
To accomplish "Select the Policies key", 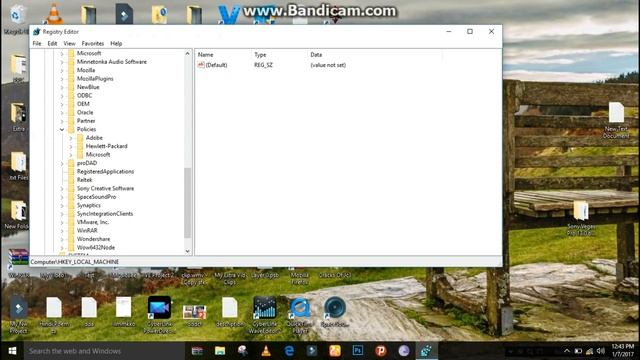I will click(x=86, y=129).
